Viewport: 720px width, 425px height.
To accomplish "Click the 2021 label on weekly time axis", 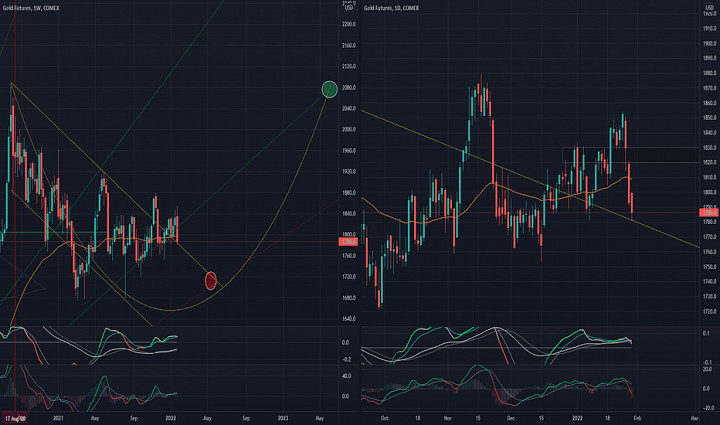I will point(58,418).
